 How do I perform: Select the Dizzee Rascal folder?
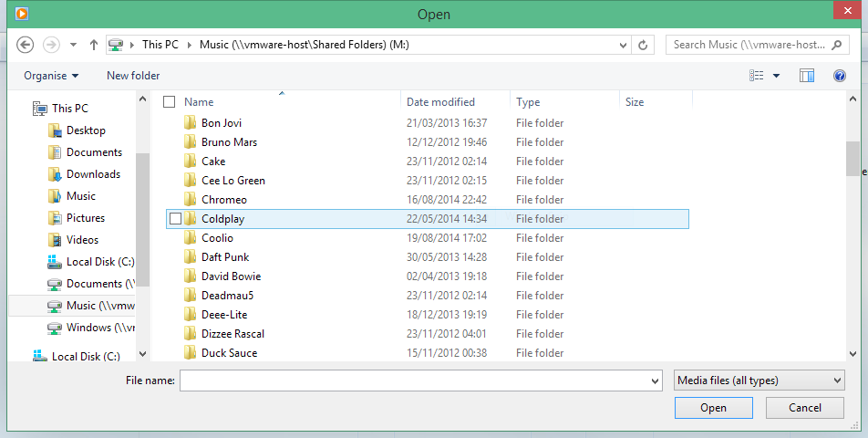[x=233, y=334]
